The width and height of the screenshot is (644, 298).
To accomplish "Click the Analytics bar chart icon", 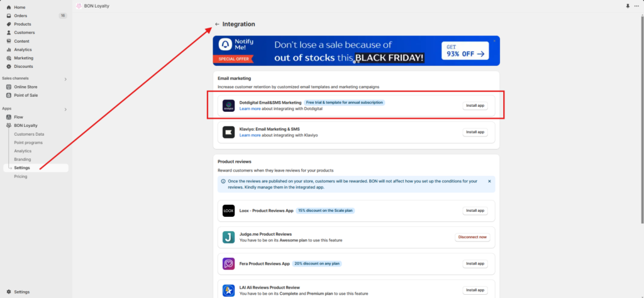I will pyautogui.click(x=9, y=50).
